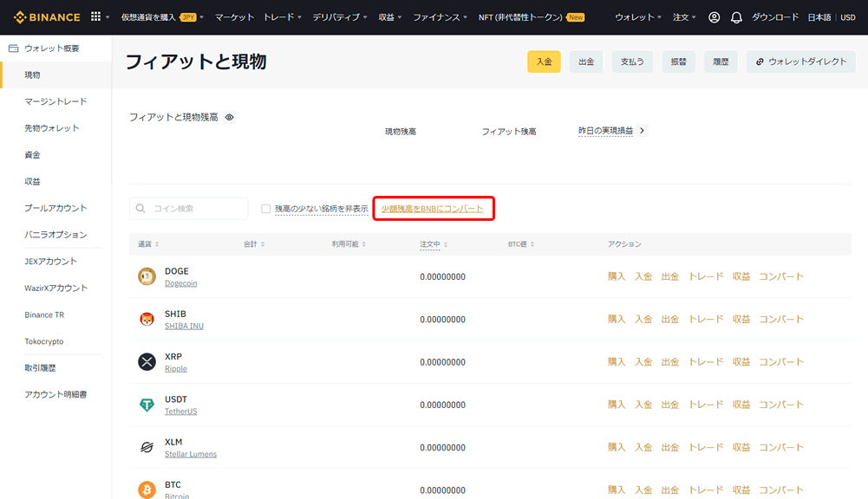Screen dimensions: 868x499
Task: Click the wallet overview card icon
Action: tap(13, 49)
